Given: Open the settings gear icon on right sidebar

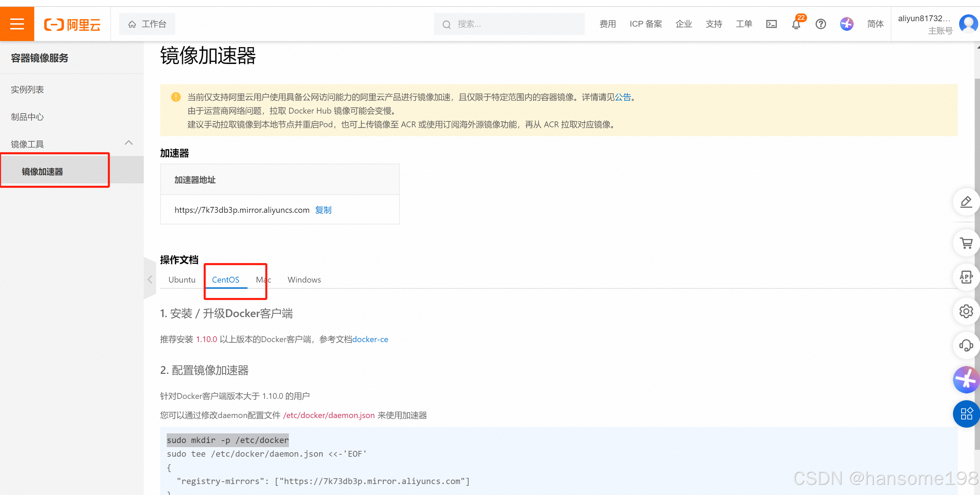Looking at the screenshot, I should tap(966, 311).
